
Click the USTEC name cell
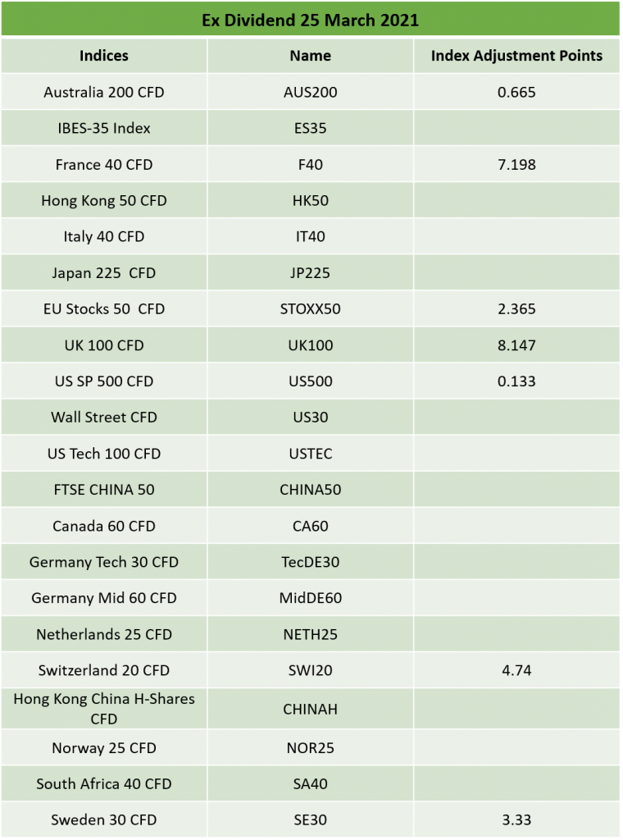[311, 454]
